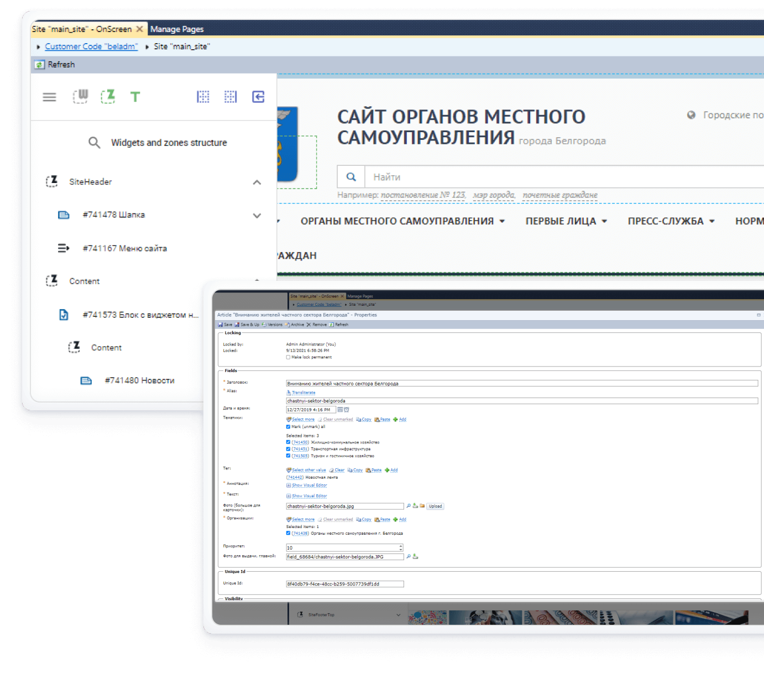Select the Site "main_site" - OnScreen tab
This screenshot has width=764, height=700.
[88, 29]
